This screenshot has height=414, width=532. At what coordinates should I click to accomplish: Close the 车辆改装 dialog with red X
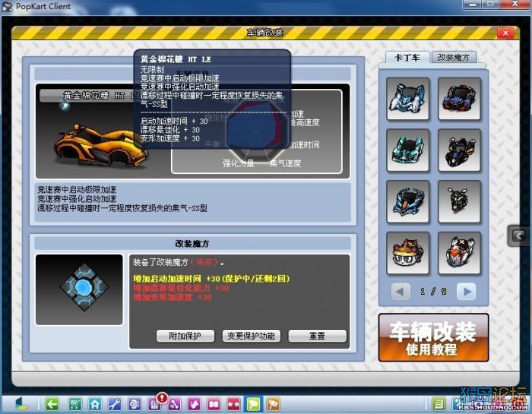click(x=505, y=33)
